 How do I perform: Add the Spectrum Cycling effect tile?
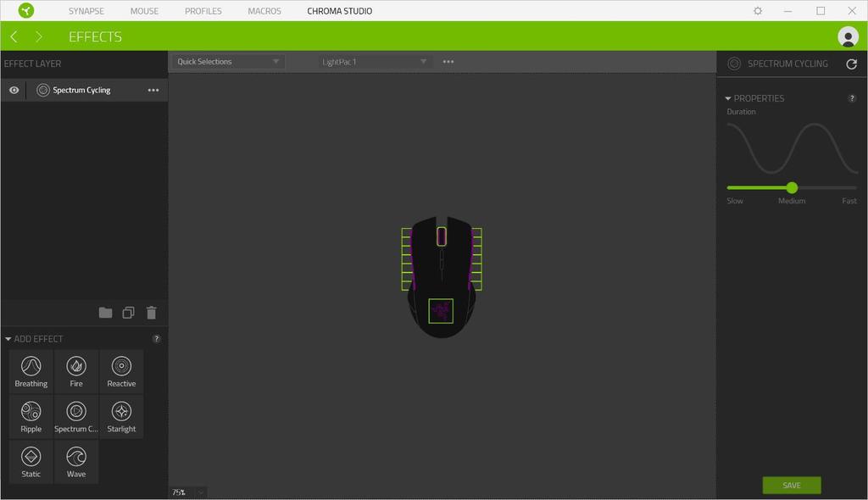[x=76, y=417]
